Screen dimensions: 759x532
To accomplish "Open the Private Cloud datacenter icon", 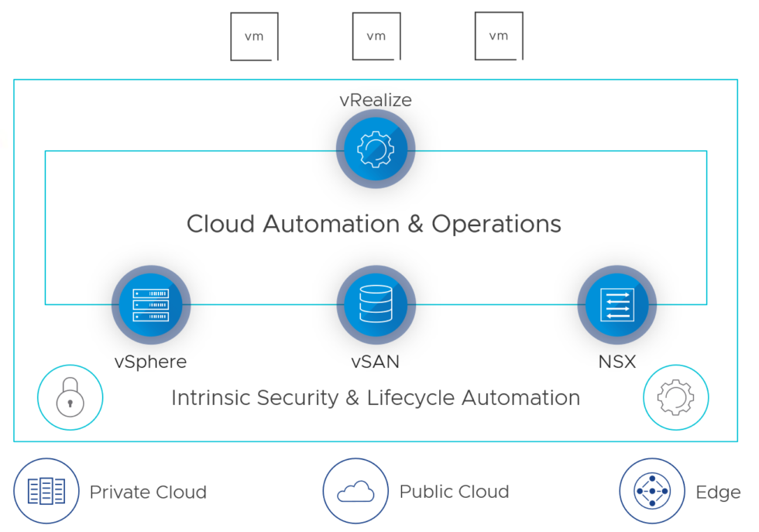I will (x=46, y=491).
